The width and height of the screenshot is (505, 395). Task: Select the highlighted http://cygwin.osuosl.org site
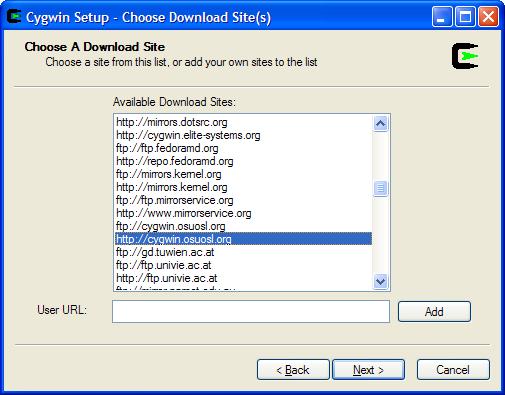pyautogui.click(x=244, y=239)
